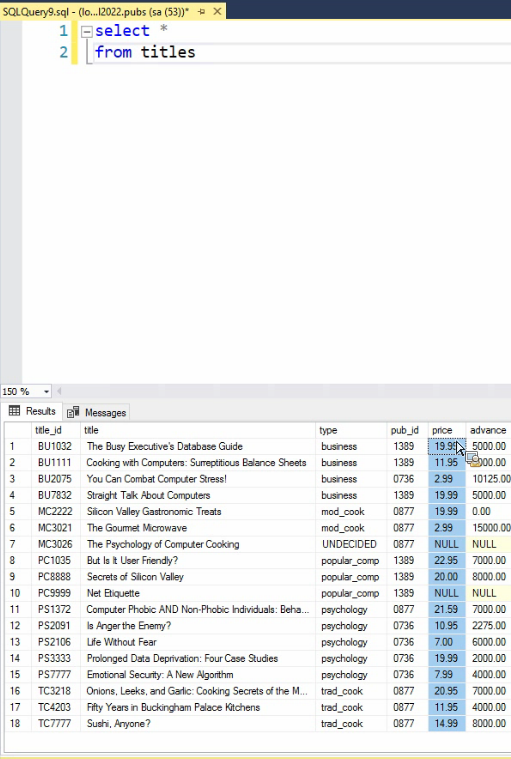Pin the SQLQuery9.sql tab
This screenshot has width=511, height=759.
click(x=201, y=11)
